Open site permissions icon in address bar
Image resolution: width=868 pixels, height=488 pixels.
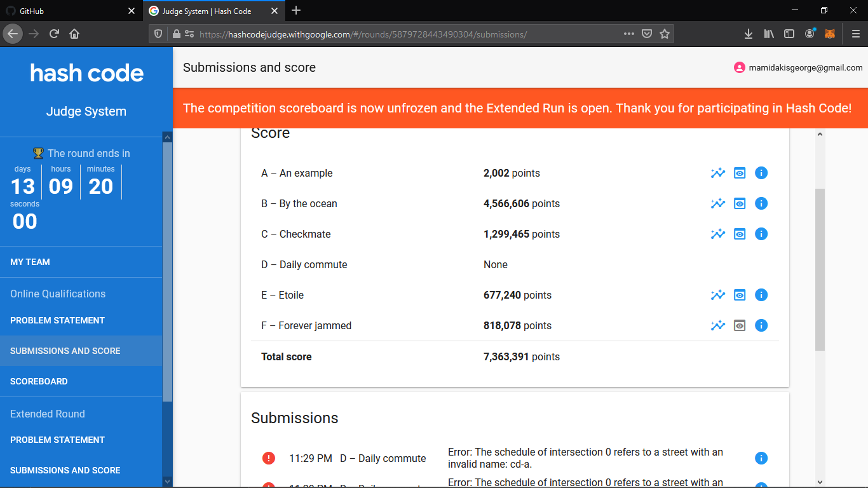[189, 34]
